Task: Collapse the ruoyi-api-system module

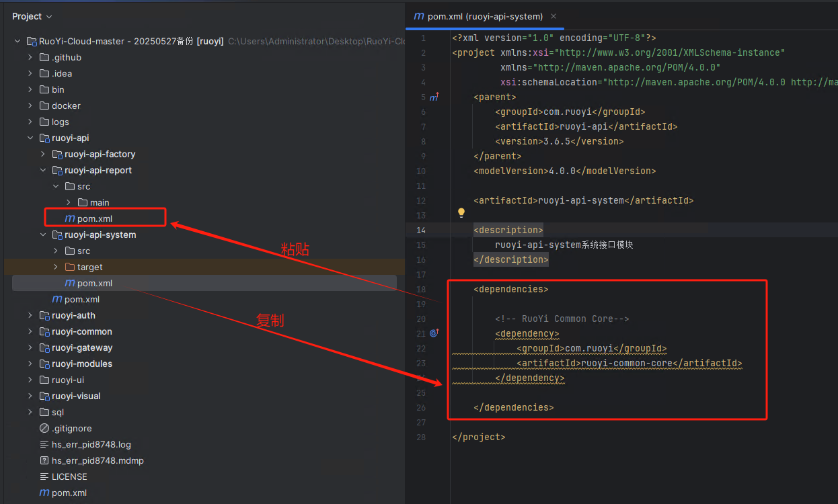Action: [43, 235]
